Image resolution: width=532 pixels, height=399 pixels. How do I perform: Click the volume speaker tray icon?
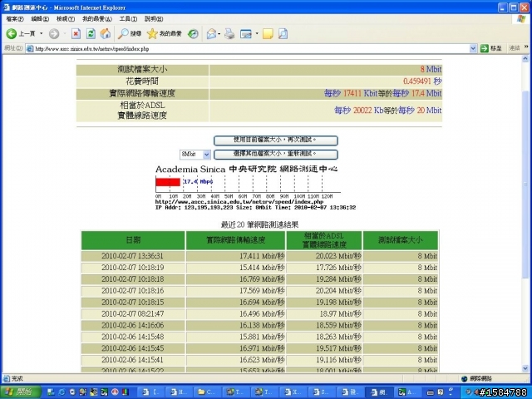476,392
